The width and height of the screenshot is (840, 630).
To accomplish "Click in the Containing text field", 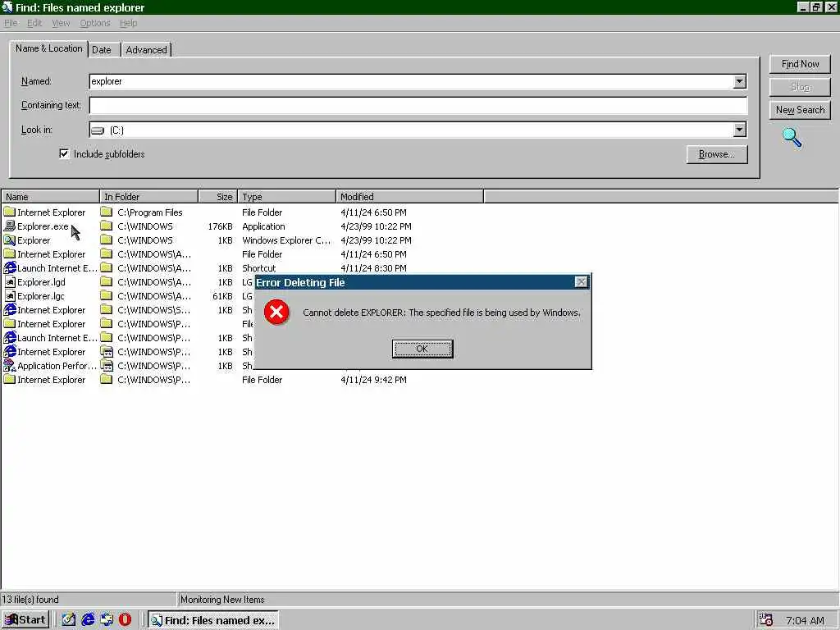I will (x=418, y=106).
